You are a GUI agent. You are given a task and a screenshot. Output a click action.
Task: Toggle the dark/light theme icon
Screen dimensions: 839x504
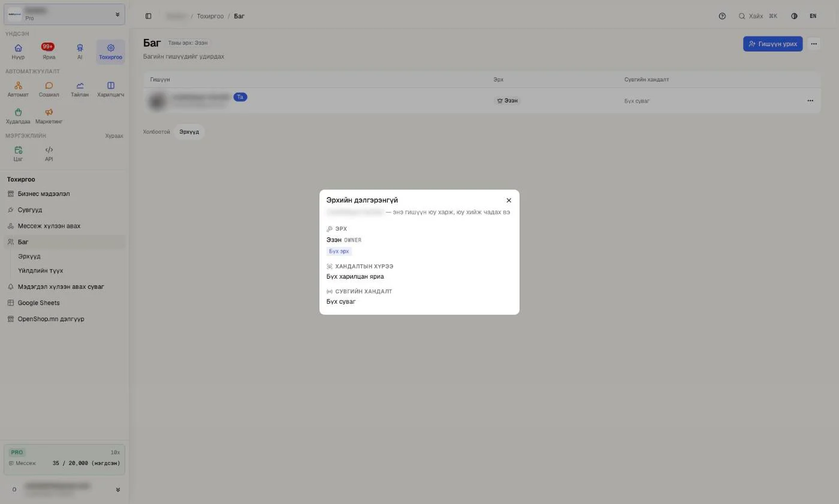[794, 16]
